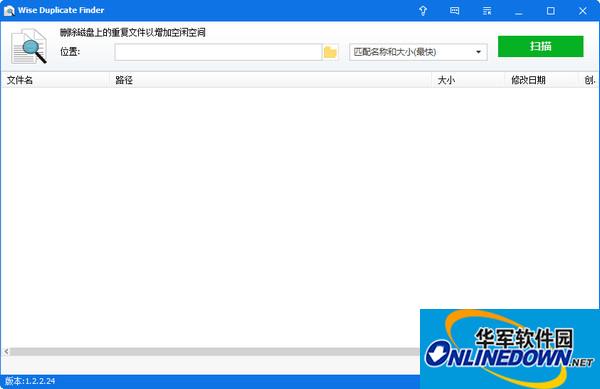Click the 版本:1.2.2.24 version text
Image resolution: width=600 pixels, height=389 pixels.
click(30, 381)
